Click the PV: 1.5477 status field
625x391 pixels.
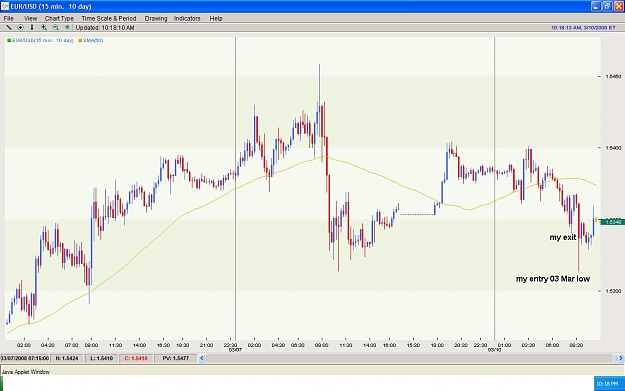(175, 358)
